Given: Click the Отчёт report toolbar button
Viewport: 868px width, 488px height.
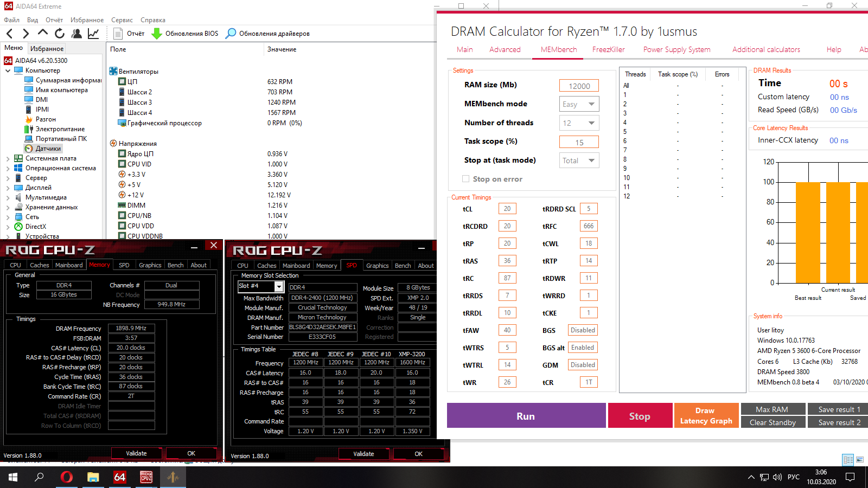Looking at the screenshot, I should 129,34.
